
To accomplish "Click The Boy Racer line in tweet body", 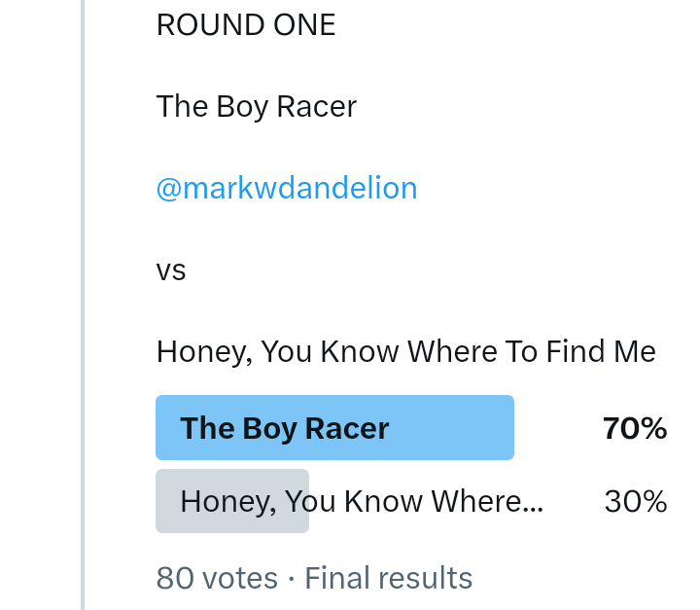I will coord(256,106).
